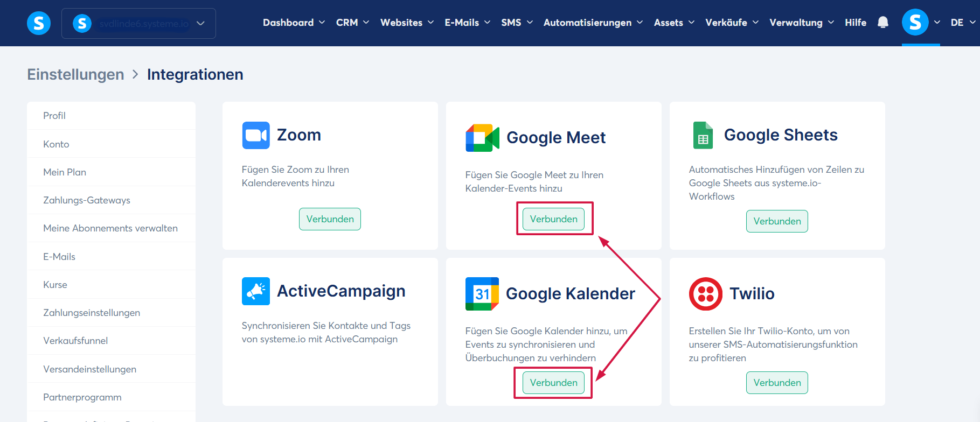The image size is (980, 422).
Task: Click the Google Meet logo icon
Action: click(x=482, y=138)
